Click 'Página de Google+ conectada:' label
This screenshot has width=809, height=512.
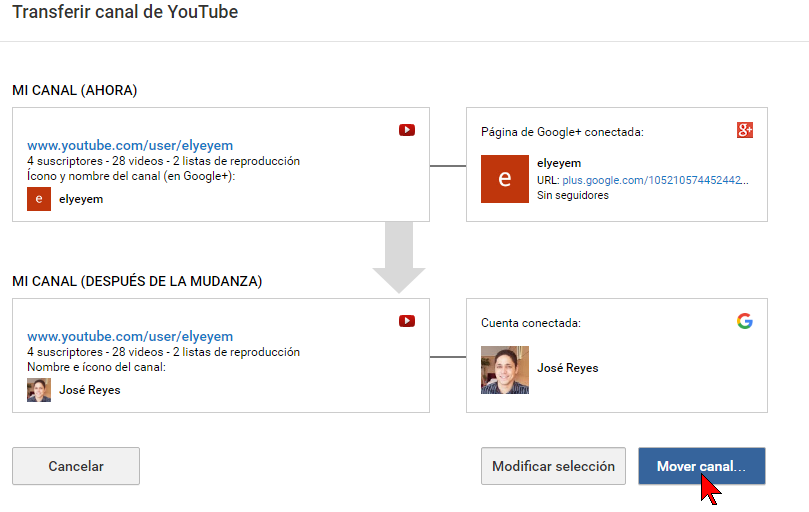(x=562, y=132)
